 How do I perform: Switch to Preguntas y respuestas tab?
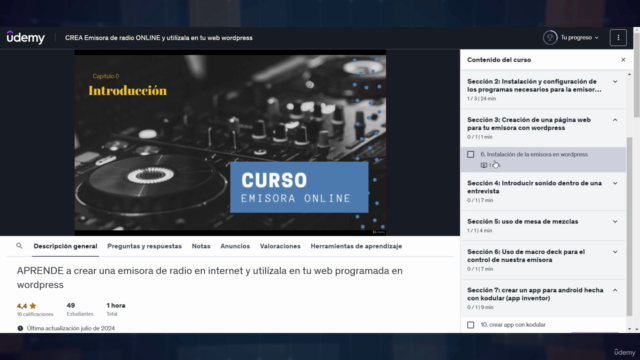point(144,246)
